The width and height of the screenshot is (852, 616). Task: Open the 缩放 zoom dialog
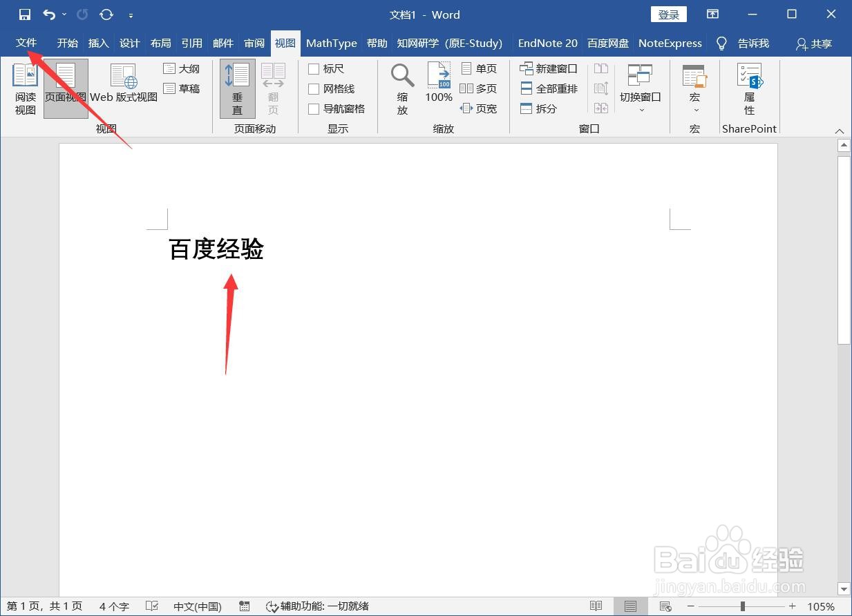pos(402,89)
